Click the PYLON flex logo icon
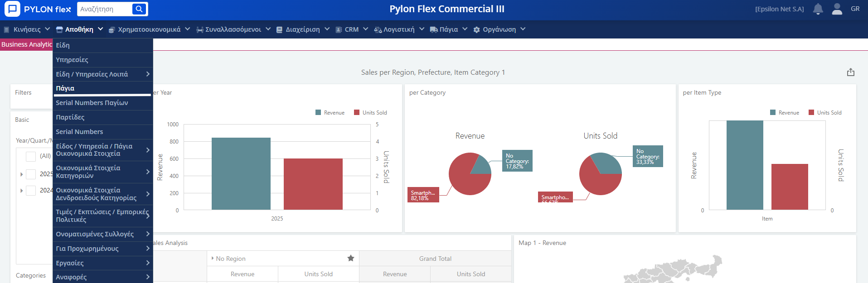This screenshot has height=283, width=868. click(x=12, y=9)
